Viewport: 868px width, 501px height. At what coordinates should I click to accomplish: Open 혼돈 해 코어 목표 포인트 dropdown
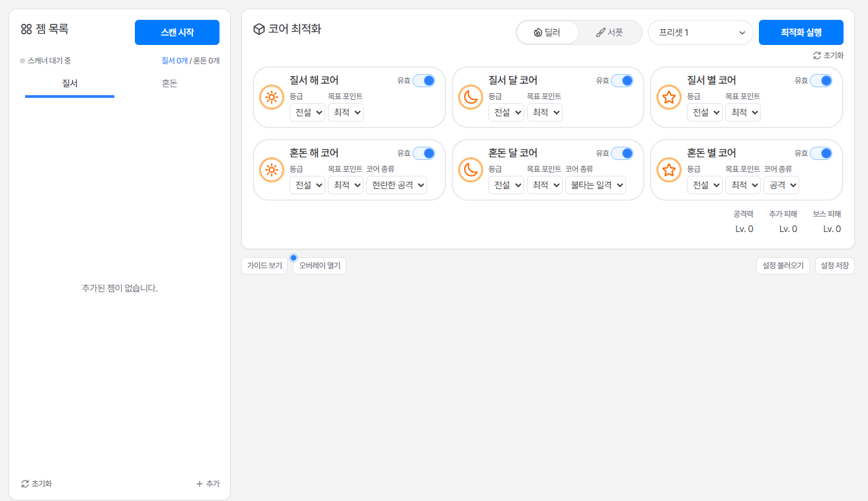click(x=346, y=185)
